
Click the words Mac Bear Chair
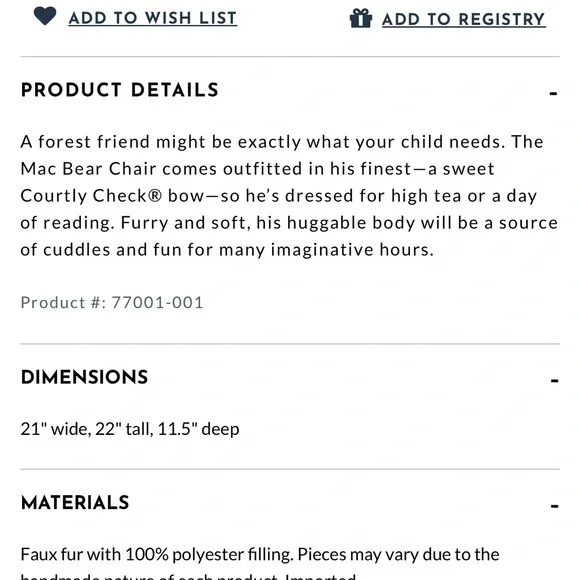88,169
